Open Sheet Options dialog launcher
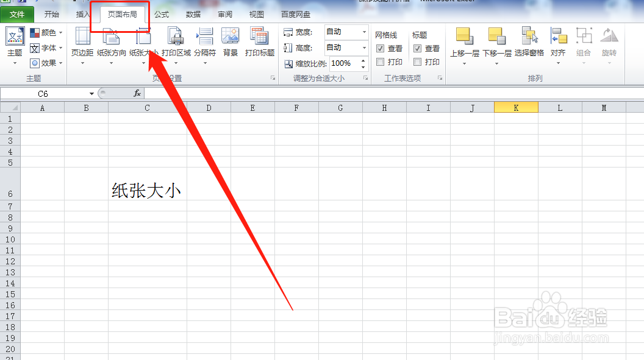Viewport: 644px width, 360px height. (440, 78)
